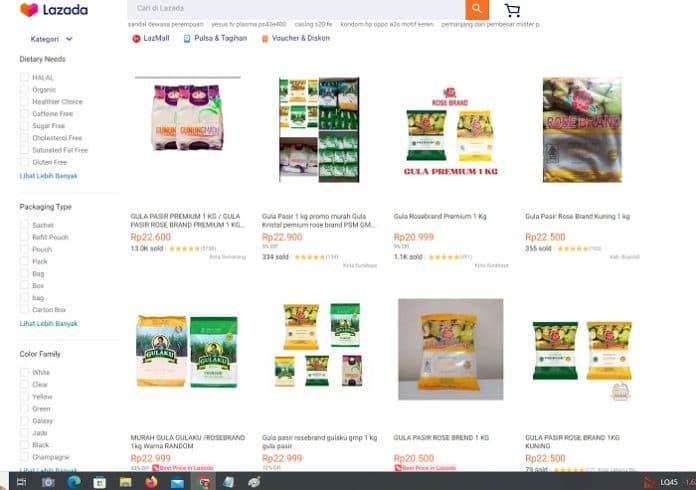Open Gula Rosebrand Premium 1 Kg product title
Image resolution: width=696 pixels, height=490 pixels.
[x=440, y=216]
